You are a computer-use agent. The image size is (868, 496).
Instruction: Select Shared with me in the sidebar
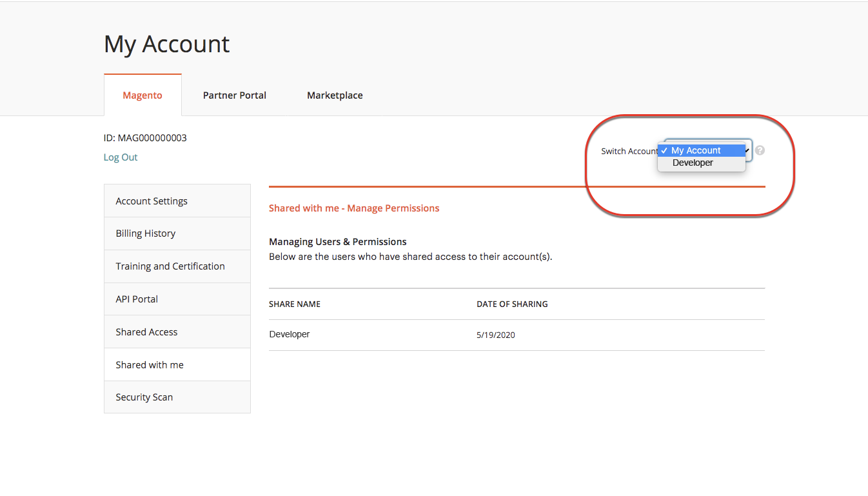pos(177,365)
